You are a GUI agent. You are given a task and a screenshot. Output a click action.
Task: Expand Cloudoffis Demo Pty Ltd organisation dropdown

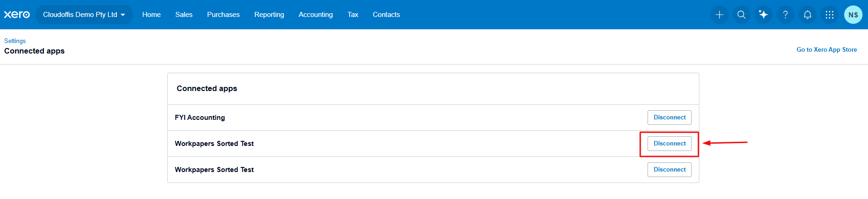(x=84, y=15)
